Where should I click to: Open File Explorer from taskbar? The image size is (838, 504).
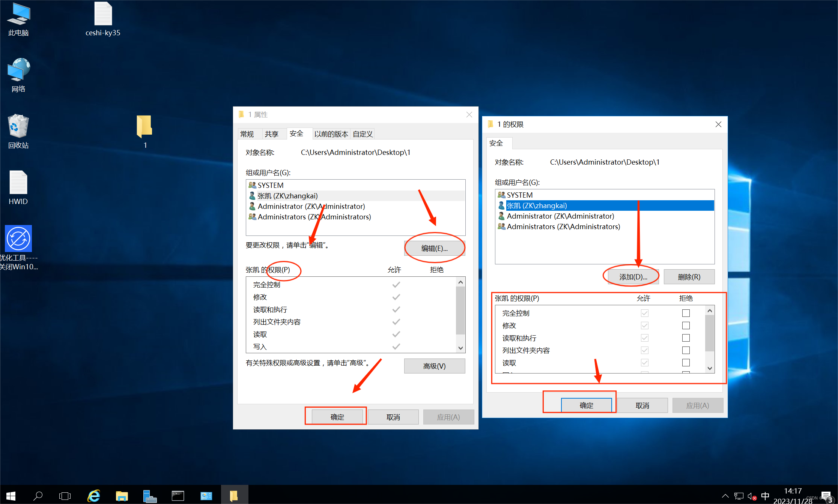pyautogui.click(x=122, y=496)
